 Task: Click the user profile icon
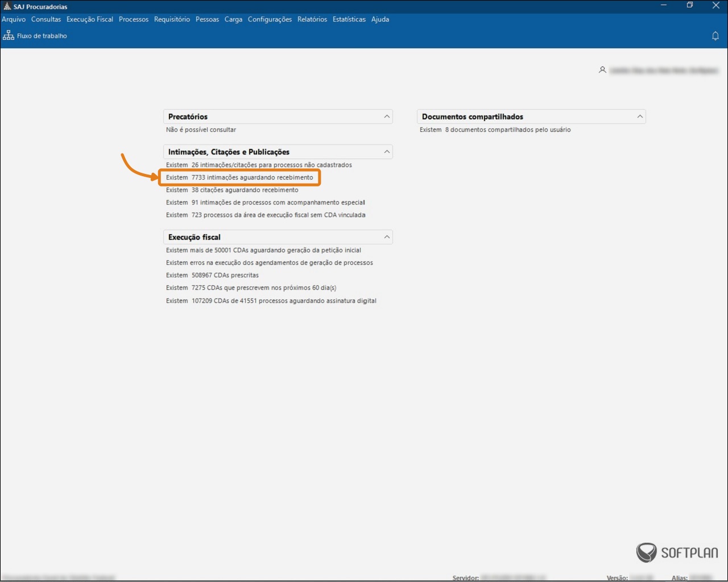click(x=602, y=70)
